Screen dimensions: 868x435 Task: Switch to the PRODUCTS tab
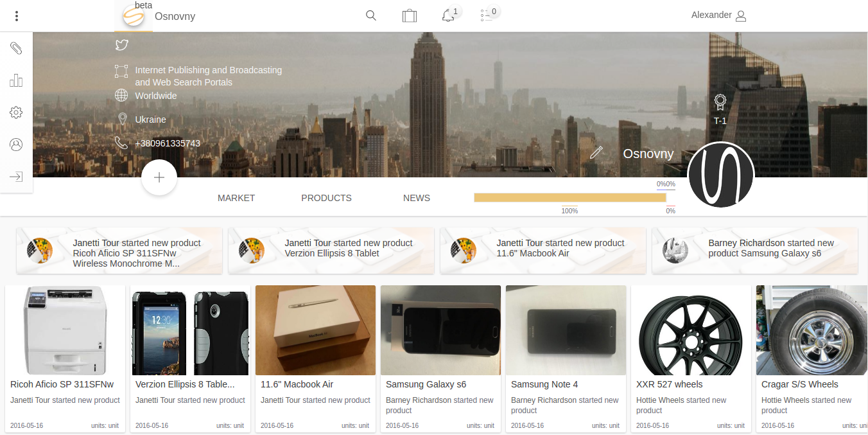326,198
